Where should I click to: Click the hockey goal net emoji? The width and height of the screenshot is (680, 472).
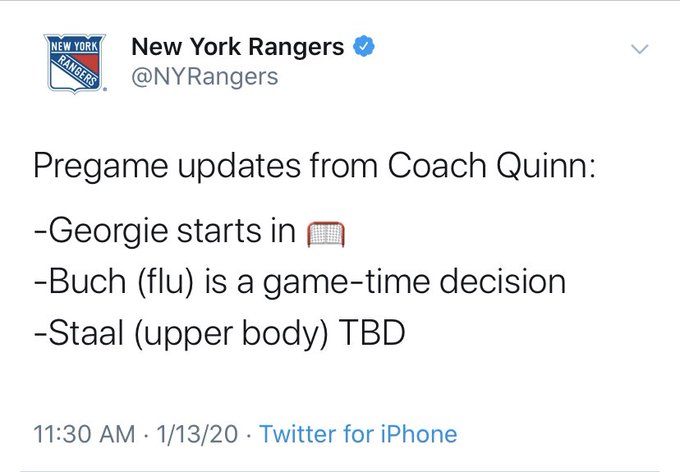(326, 234)
